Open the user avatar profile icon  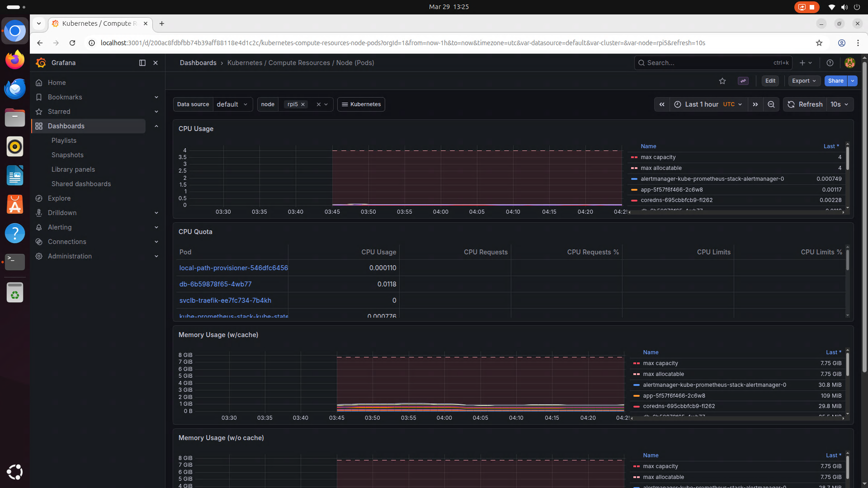850,63
